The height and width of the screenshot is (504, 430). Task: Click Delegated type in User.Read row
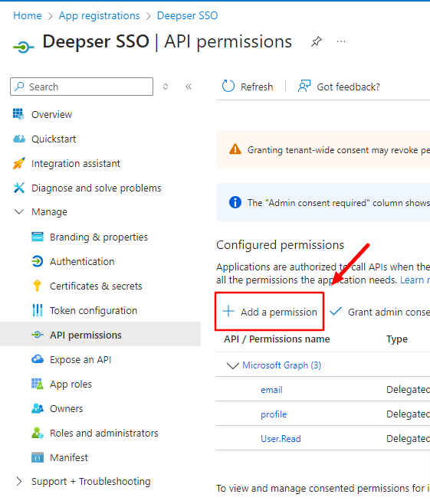(x=408, y=438)
